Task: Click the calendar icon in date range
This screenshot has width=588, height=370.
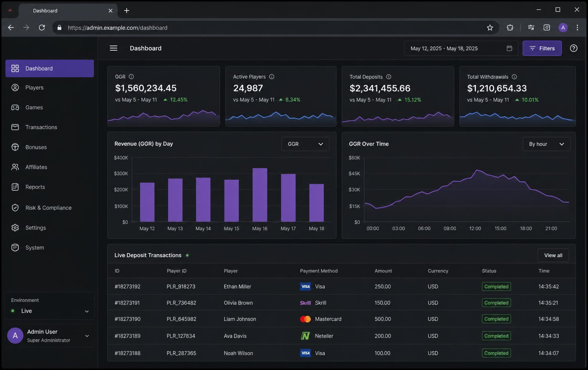Action: tap(509, 48)
